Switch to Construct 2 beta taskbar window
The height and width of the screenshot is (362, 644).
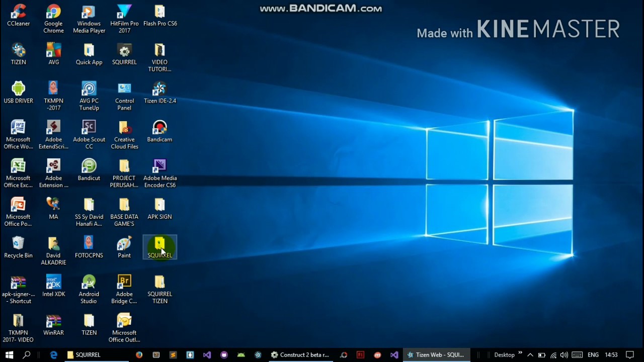300,355
